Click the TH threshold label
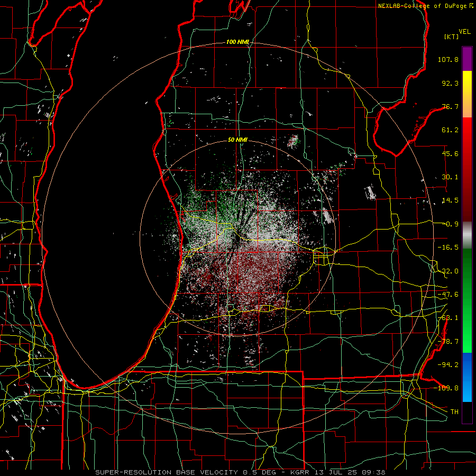 pos(454,412)
